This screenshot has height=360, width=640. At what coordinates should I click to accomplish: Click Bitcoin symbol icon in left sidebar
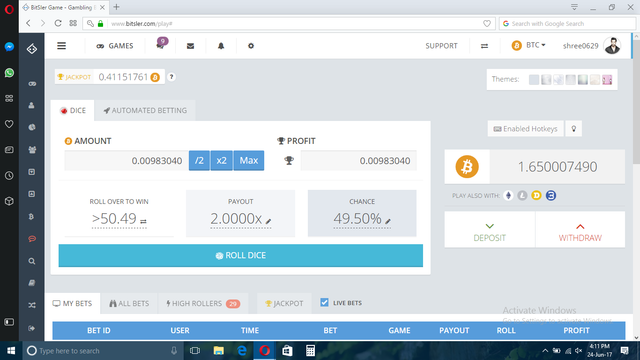(x=31, y=217)
